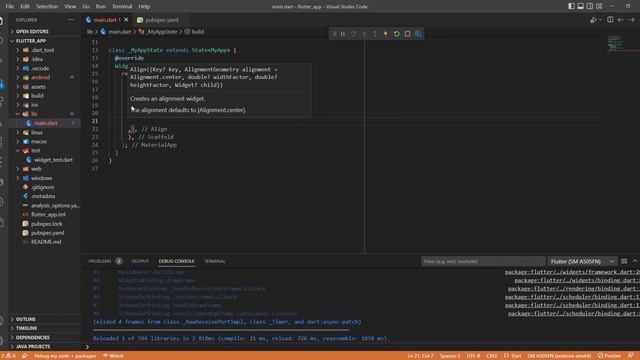The height and width of the screenshot is (360, 640).
Task: Open the File menu
Action: (10, 6)
